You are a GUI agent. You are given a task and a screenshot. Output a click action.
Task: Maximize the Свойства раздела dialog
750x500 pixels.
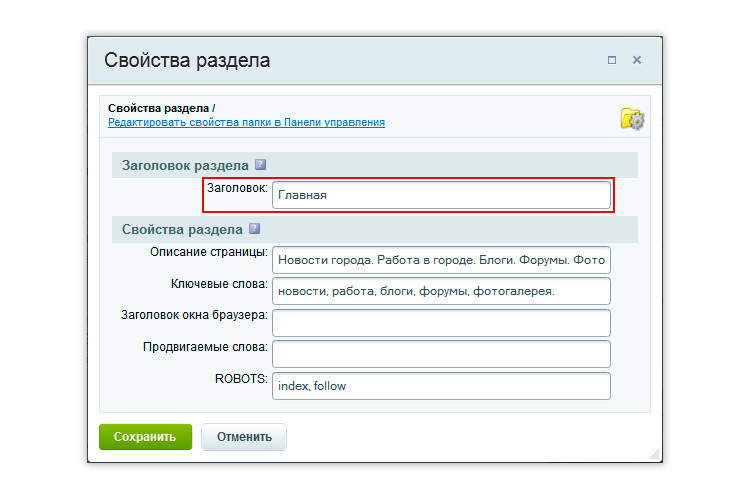point(612,60)
